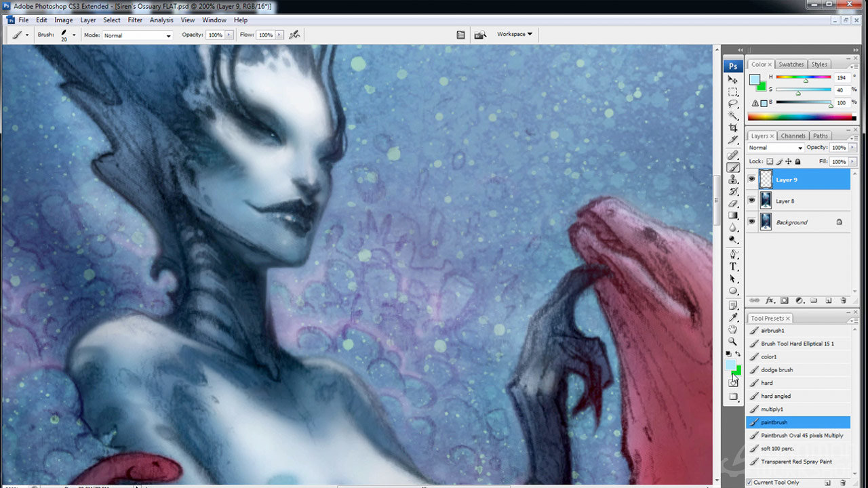868x488 pixels.
Task: Toggle lock transparent pixels
Action: coord(770,162)
